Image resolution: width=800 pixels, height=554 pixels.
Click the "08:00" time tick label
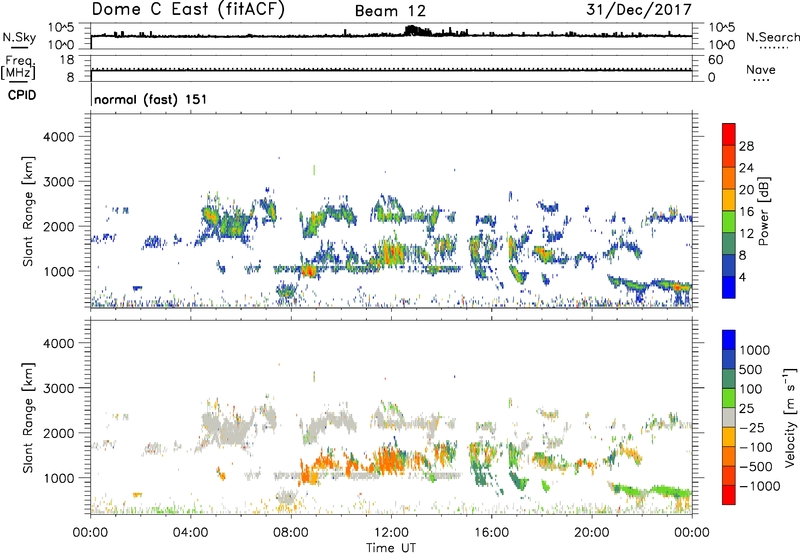tap(291, 533)
